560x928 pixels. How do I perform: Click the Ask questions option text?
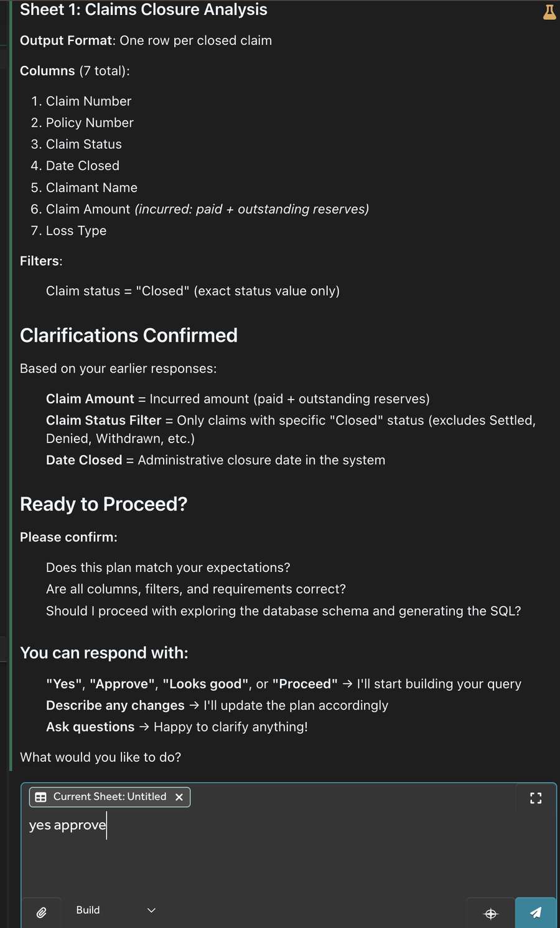[90, 727]
